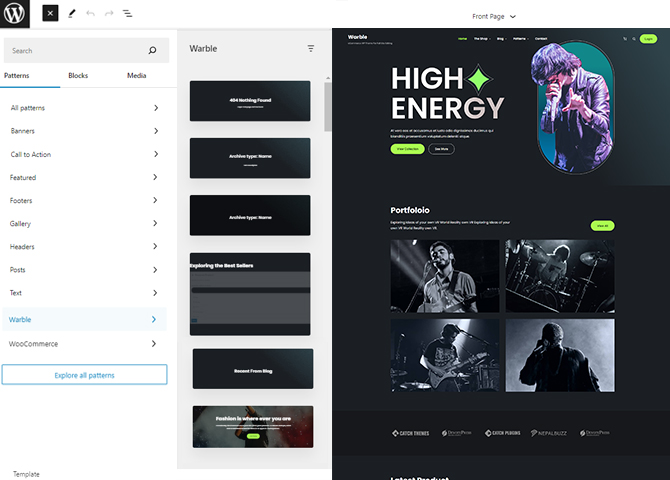The width and height of the screenshot is (670, 480).
Task: Switch to the Blocks tab
Action: [x=77, y=75]
